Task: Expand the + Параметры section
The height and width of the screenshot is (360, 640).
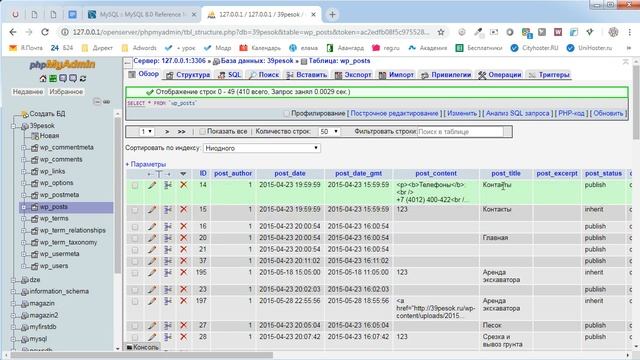Action: [145, 164]
